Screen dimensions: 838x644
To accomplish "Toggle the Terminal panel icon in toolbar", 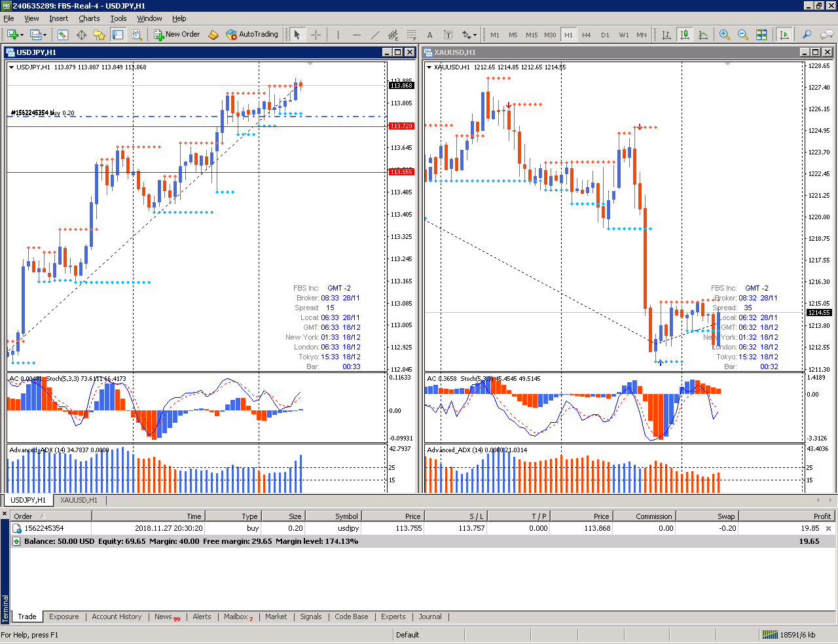I will [118, 35].
